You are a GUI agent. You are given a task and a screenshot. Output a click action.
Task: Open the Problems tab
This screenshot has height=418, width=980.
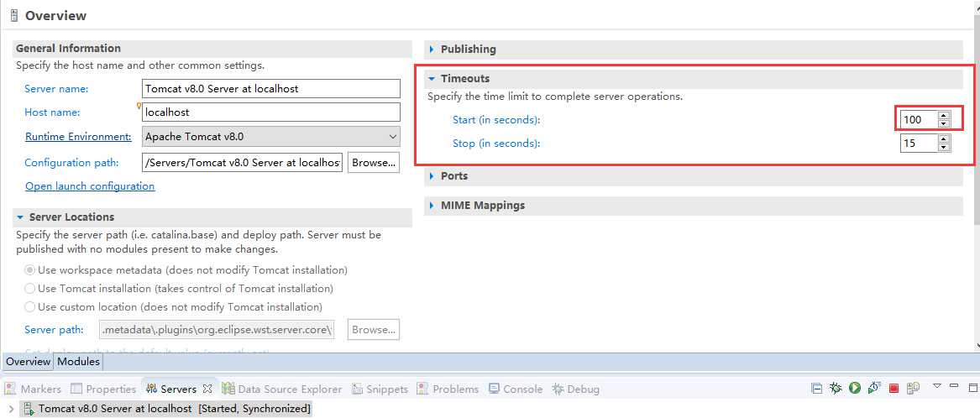pos(448,389)
